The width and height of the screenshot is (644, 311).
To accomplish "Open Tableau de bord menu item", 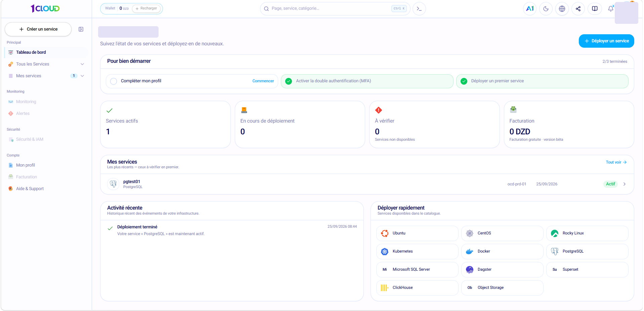I will point(46,52).
